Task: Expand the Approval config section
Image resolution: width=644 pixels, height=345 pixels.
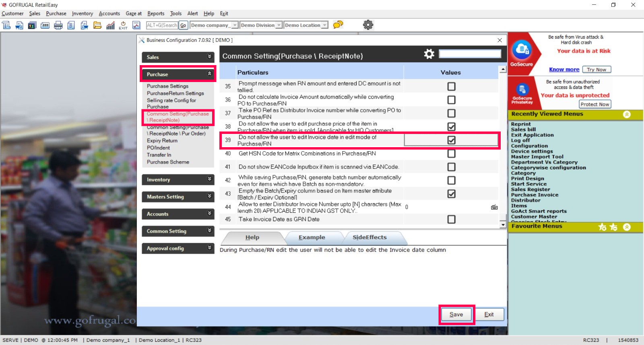Action: (178, 248)
